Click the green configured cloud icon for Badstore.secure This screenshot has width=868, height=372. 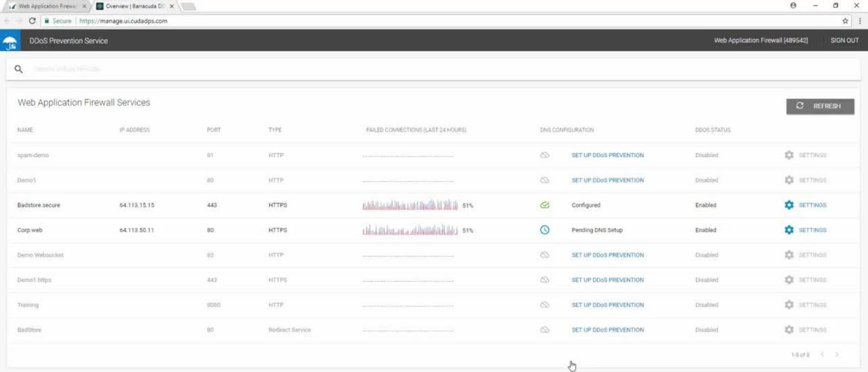tap(544, 205)
